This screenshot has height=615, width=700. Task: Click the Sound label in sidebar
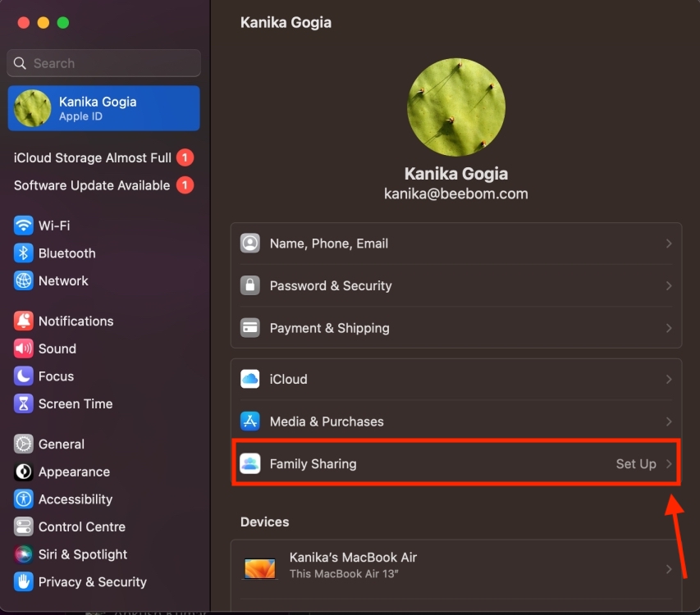[x=57, y=348]
